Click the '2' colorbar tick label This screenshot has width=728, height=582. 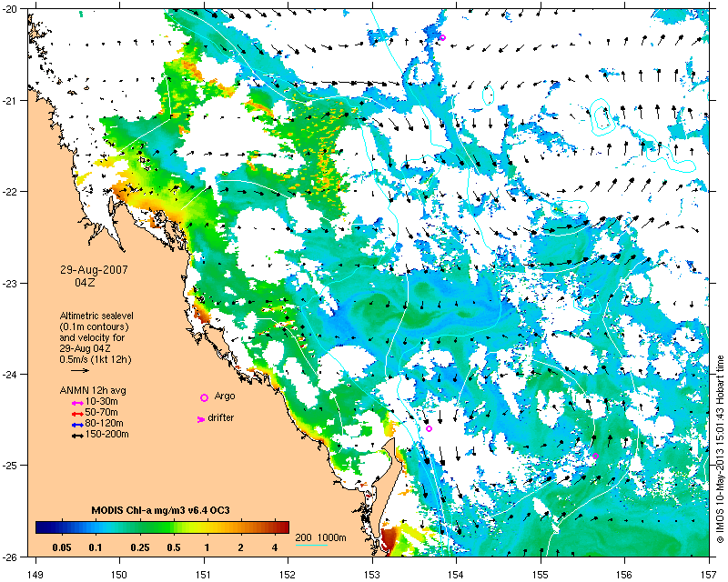click(x=240, y=547)
